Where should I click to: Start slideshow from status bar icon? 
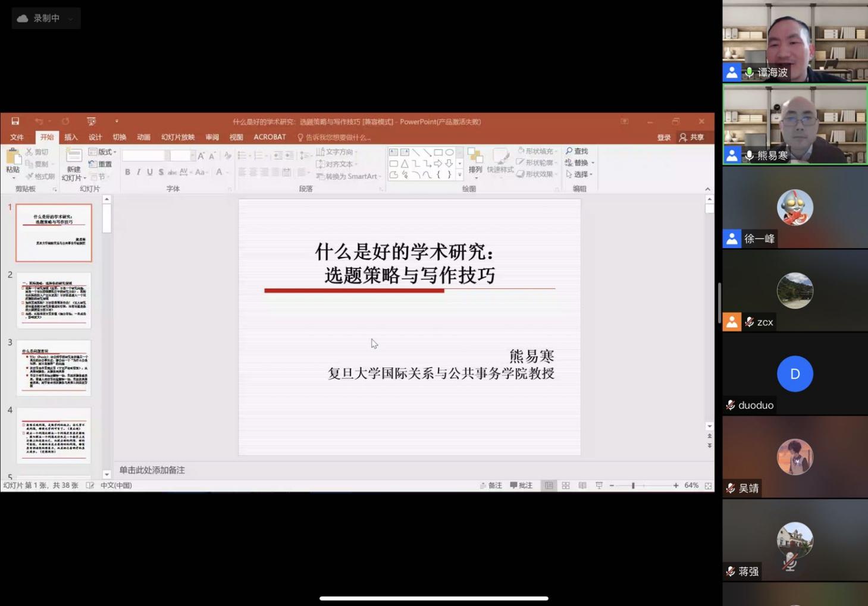(599, 485)
